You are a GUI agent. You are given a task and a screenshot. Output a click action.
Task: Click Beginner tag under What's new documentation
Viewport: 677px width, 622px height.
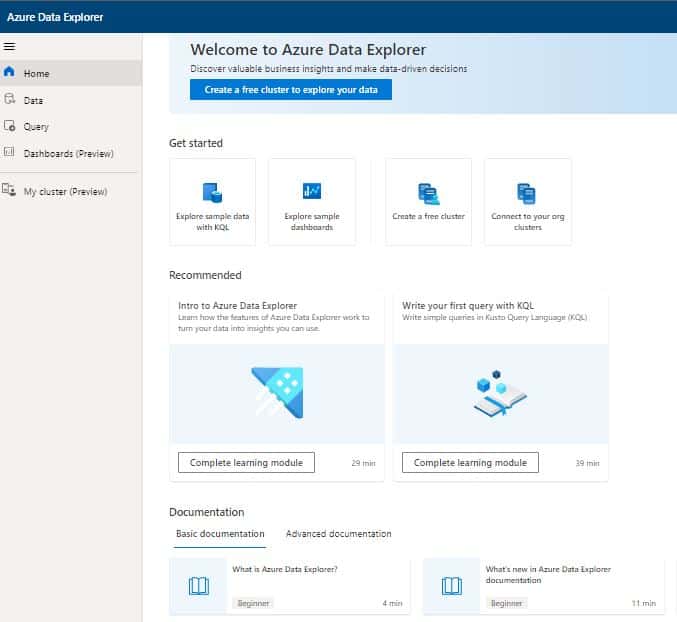[506, 603]
